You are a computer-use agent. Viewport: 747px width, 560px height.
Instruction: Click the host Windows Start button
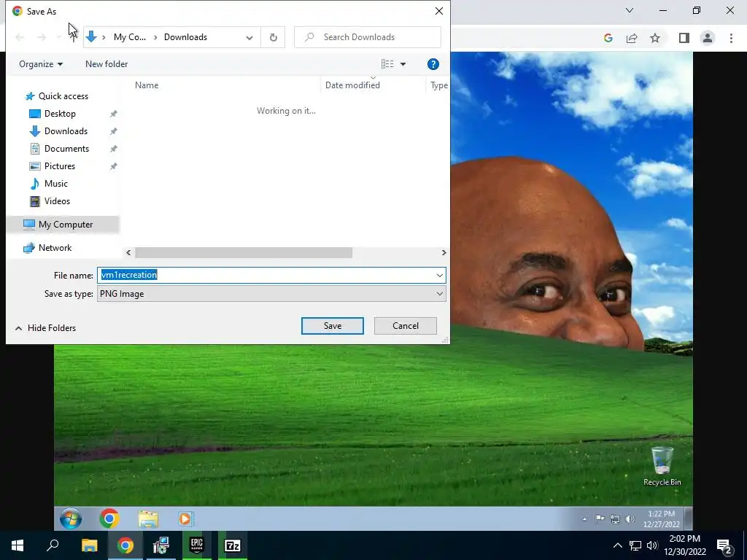point(18,545)
